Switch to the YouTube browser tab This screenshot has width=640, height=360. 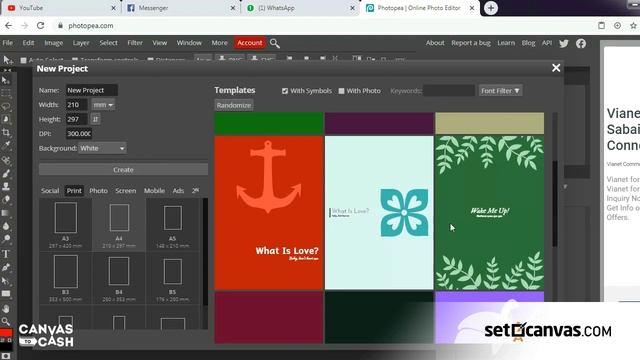[x=61, y=8]
